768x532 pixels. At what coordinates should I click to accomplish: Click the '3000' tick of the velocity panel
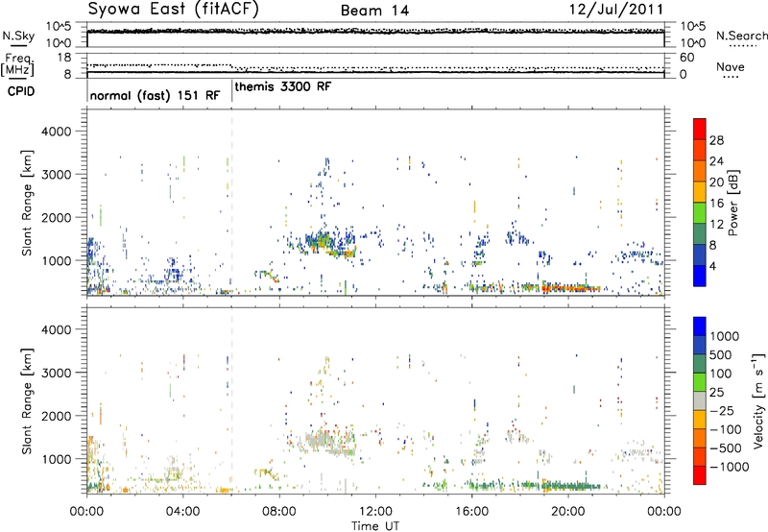click(x=56, y=373)
